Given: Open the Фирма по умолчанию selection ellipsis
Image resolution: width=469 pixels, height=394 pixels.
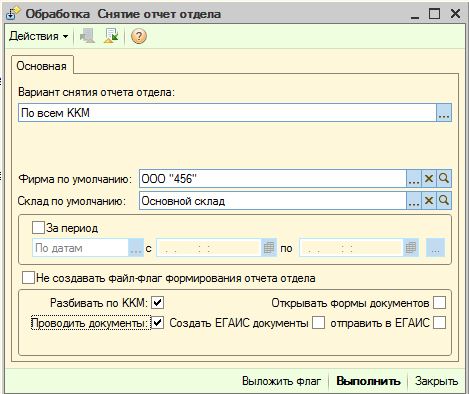Looking at the screenshot, I should (414, 179).
